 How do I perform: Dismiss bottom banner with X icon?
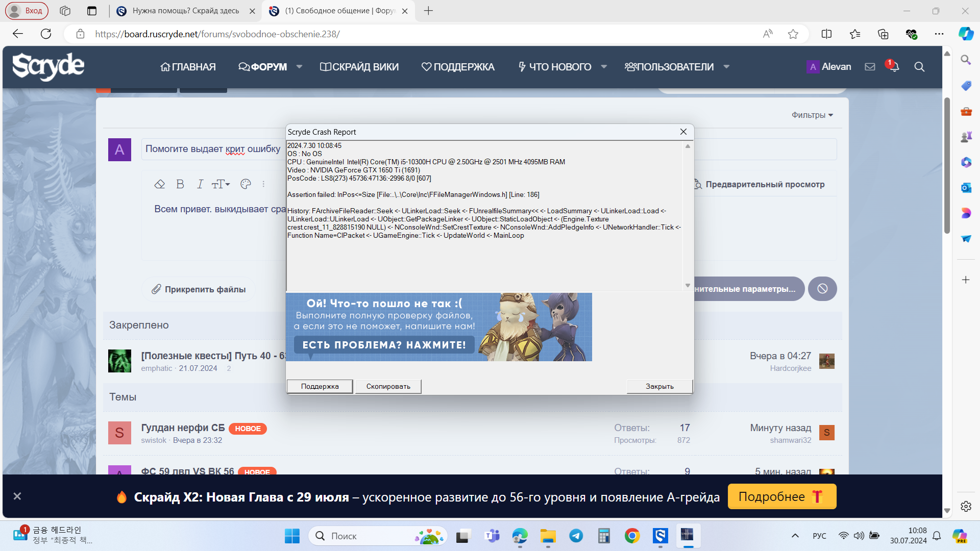pyautogui.click(x=17, y=496)
